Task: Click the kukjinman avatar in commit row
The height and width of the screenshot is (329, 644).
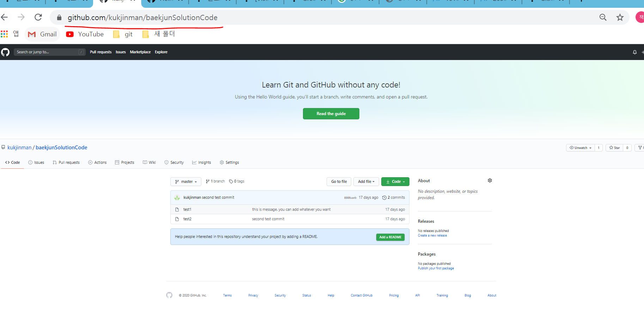Action: coord(177,198)
